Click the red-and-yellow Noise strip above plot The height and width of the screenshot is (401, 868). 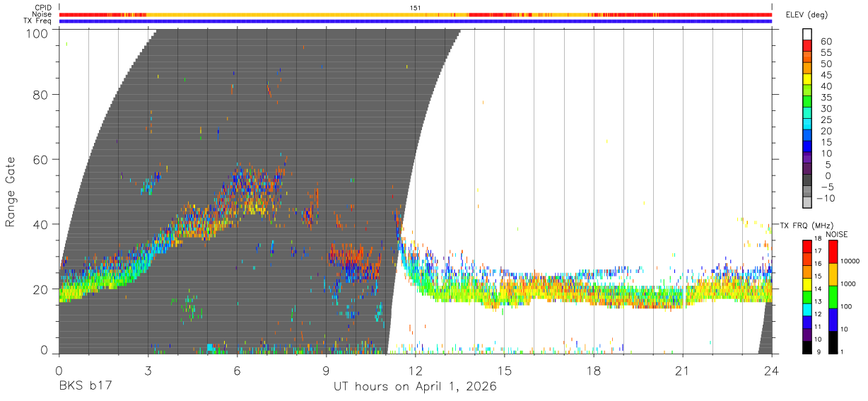416,14
